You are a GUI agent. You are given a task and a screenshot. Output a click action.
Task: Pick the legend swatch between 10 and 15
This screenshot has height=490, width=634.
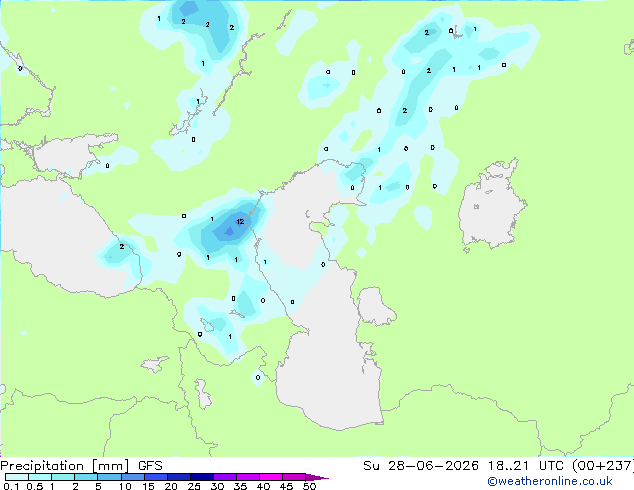click(x=133, y=477)
